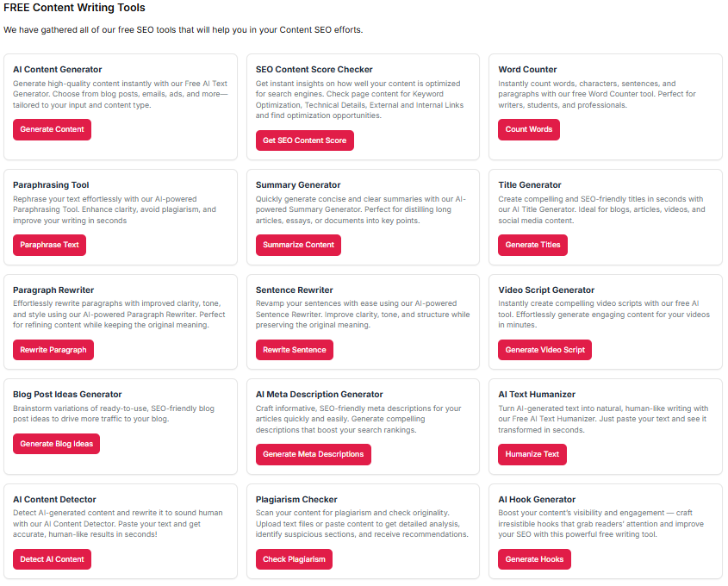Click the FREE Content Writing Tools heading
The image size is (728, 586).
(x=74, y=8)
